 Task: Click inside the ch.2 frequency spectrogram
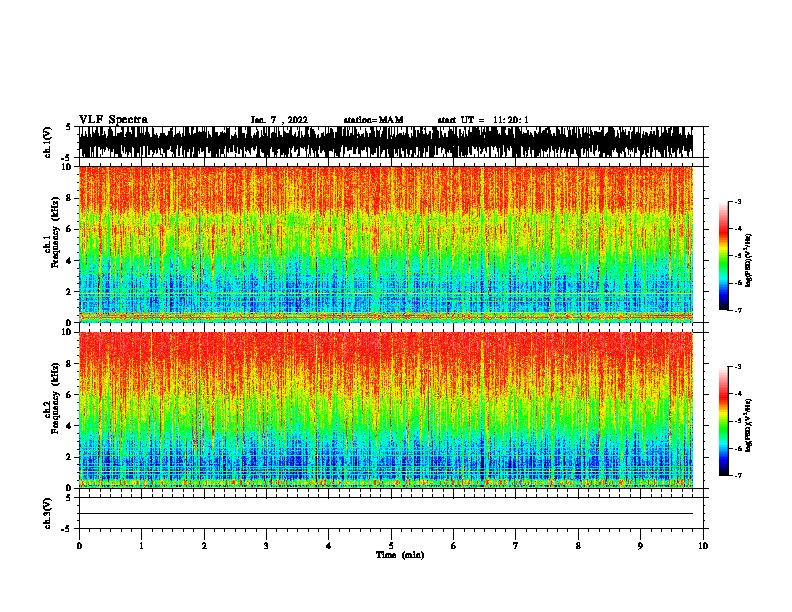[386, 410]
